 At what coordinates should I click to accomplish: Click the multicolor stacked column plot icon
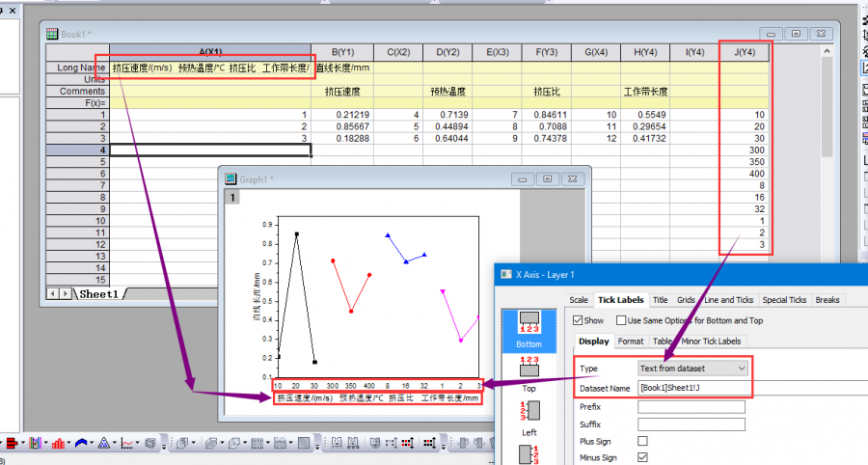pos(36,443)
